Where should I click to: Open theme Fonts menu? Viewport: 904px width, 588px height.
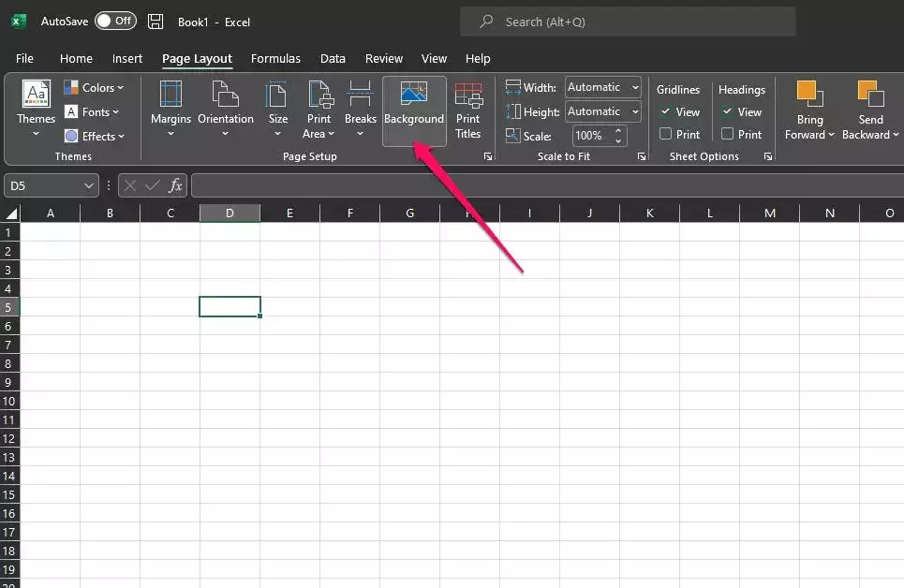click(x=92, y=111)
